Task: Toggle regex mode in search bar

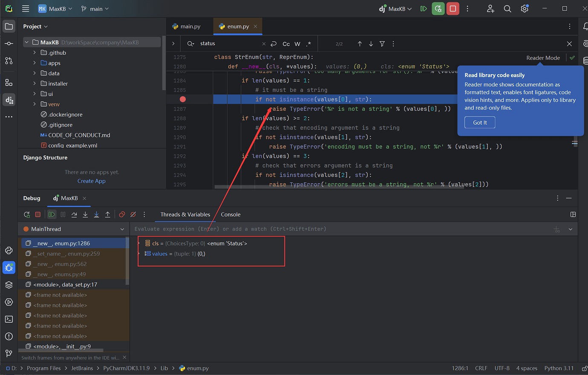Action: (309, 43)
